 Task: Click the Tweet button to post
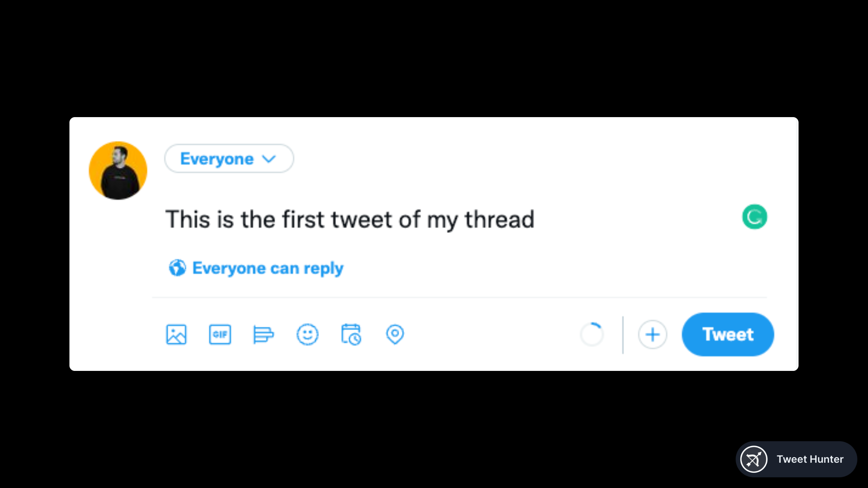727,334
